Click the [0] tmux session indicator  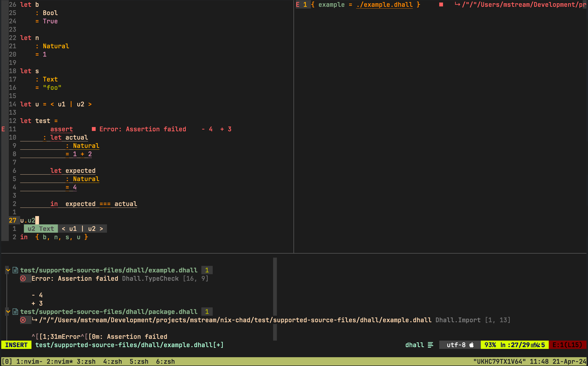tap(7, 361)
